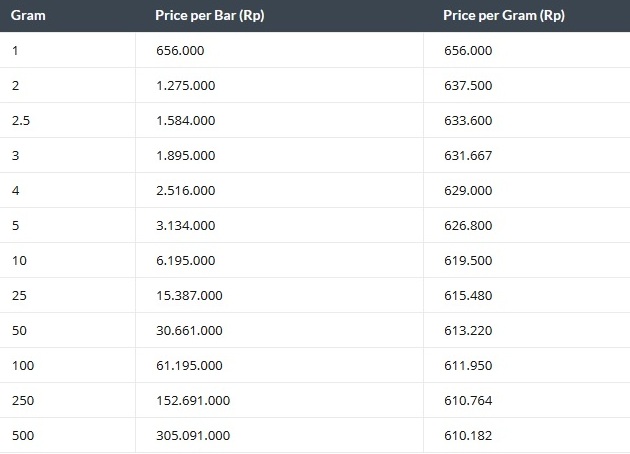
Task: Select bar price 1.895.000
Action: click(x=186, y=155)
